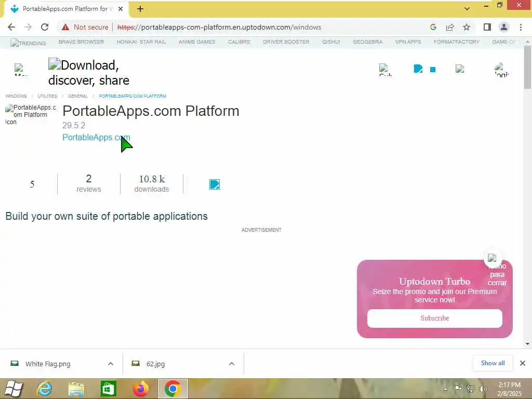The image size is (532, 399).
Task: Click the rating value 5
Action: [x=32, y=184]
